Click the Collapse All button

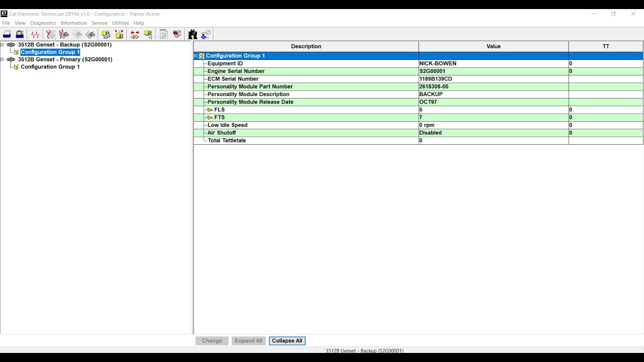click(x=287, y=341)
